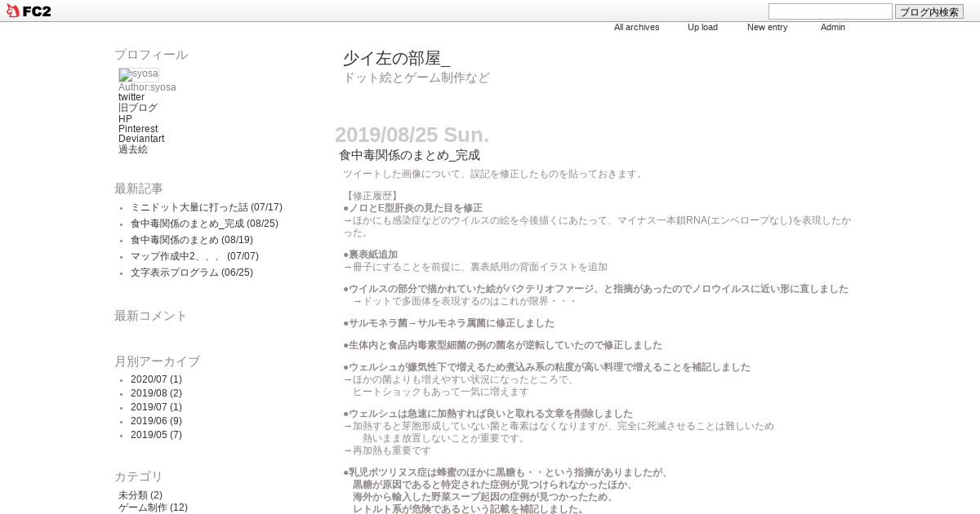Click the Author:syosa text
980x514 pixels.
[147, 87]
